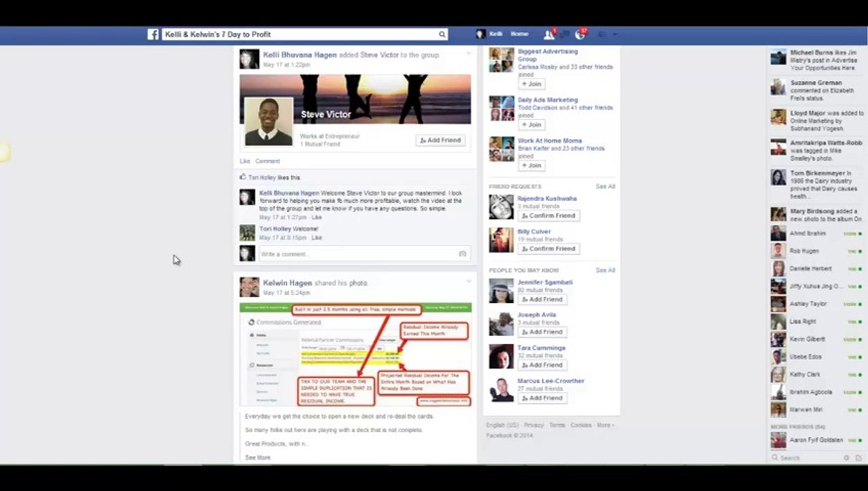This screenshot has height=491, width=868.
Task: Confirm Billy Culver friend request
Action: pyautogui.click(x=549, y=249)
